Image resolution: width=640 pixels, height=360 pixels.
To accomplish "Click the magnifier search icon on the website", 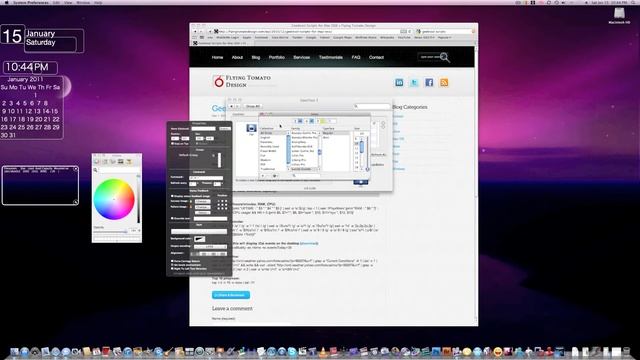I will coord(445,58).
